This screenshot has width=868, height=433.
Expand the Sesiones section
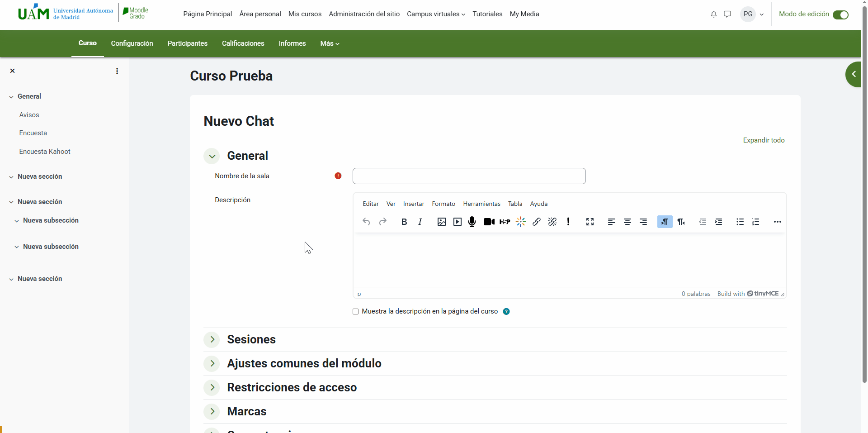coord(212,339)
